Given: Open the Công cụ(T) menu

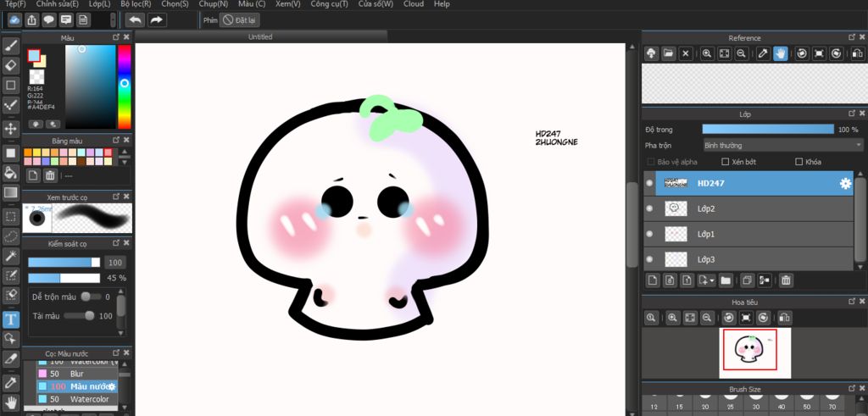Looking at the screenshot, I should click(x=330, y=4).
